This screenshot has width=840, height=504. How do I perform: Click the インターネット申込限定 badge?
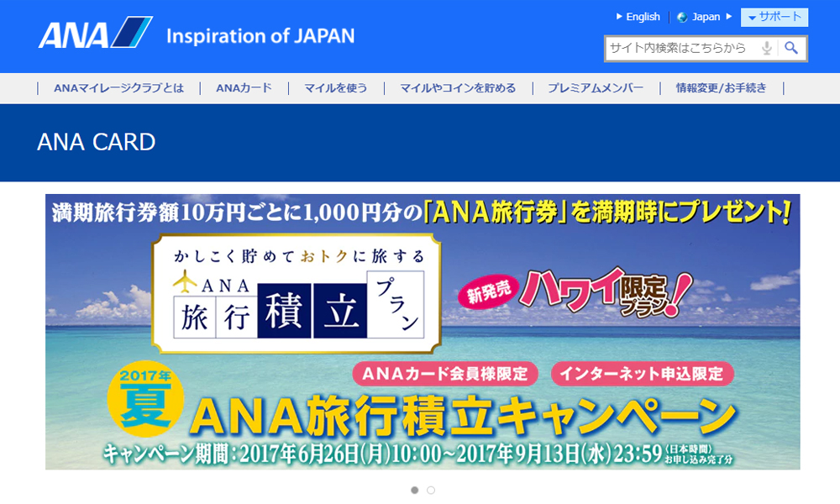pyautogui.click(x=643, y=373)
